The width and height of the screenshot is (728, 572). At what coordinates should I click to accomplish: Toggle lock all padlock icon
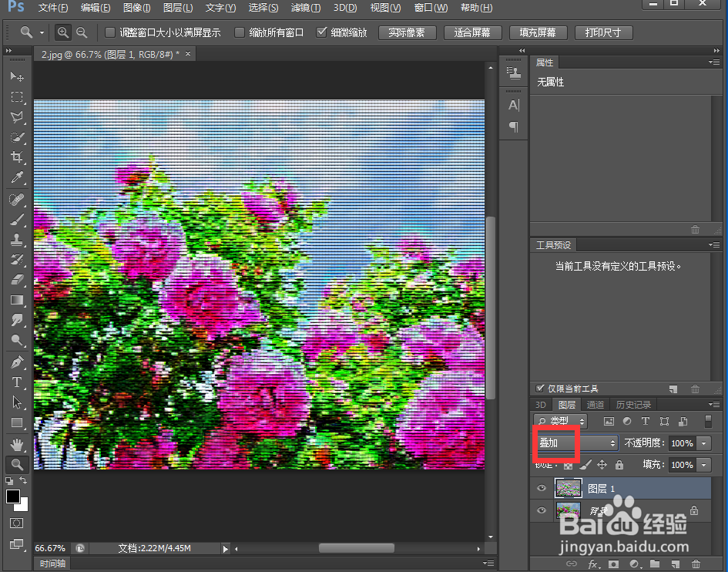pyautogui.click(x=619, y=465)
